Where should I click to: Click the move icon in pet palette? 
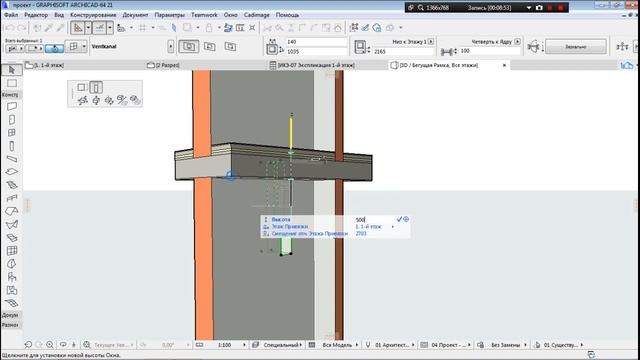pos(83,100)
